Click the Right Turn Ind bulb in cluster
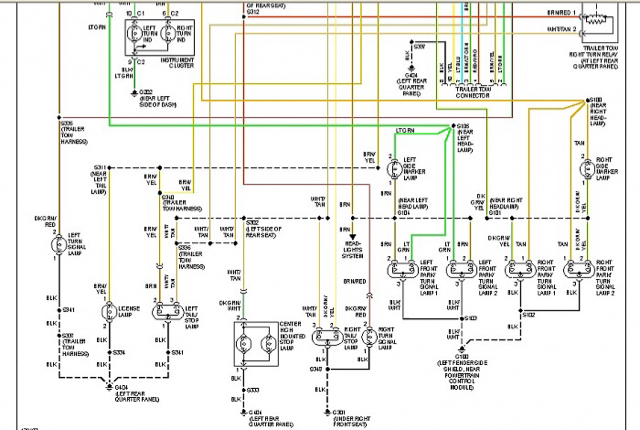Screen dimensions: 640x430 click(x=167, y=33)
